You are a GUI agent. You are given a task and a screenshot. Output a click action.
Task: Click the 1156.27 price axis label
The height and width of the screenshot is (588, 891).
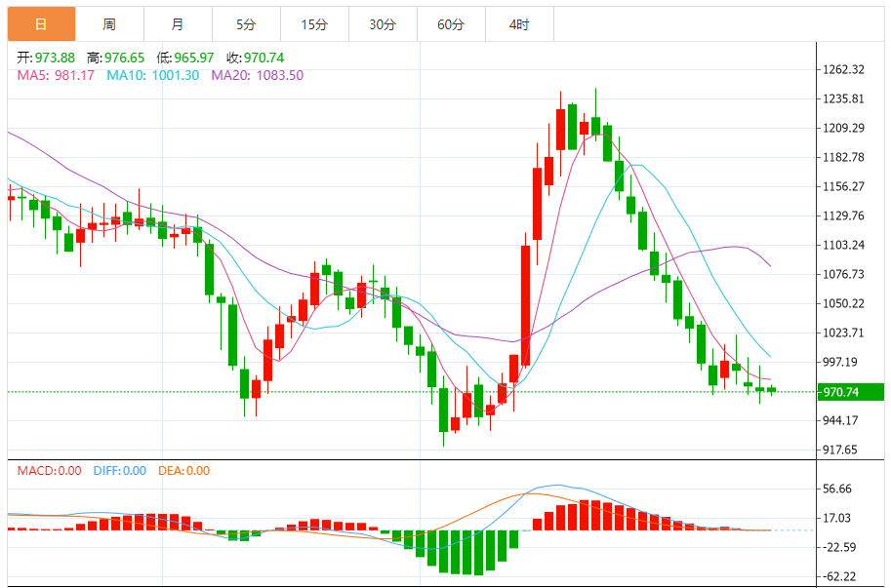point(844,186)
